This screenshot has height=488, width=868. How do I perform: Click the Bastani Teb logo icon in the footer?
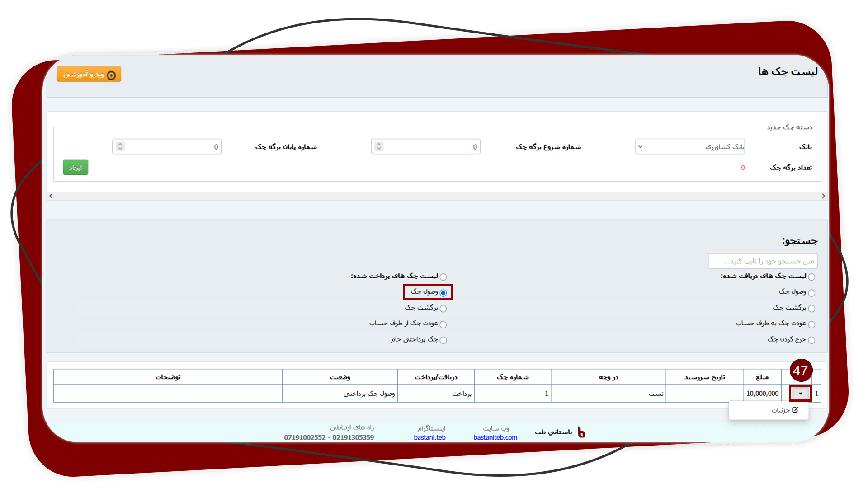[x=581, y=432]
